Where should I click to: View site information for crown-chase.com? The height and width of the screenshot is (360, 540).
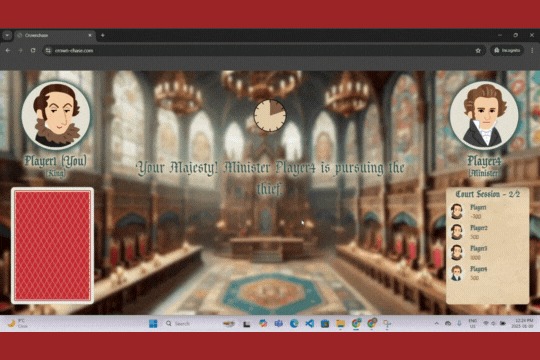pos(48,50)
